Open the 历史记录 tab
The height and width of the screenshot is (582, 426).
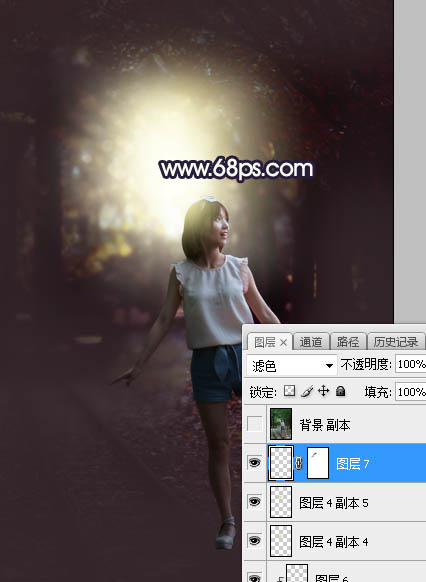coord(396,342)
